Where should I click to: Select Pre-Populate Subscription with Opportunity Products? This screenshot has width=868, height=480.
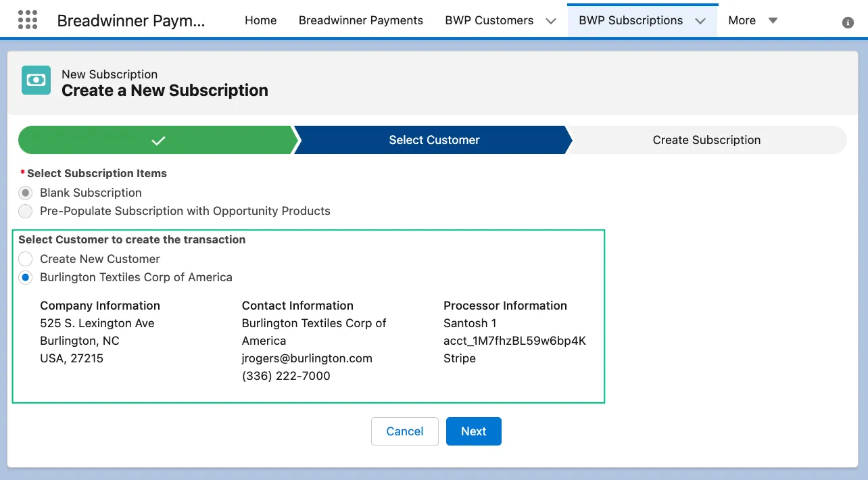(26, 211)
